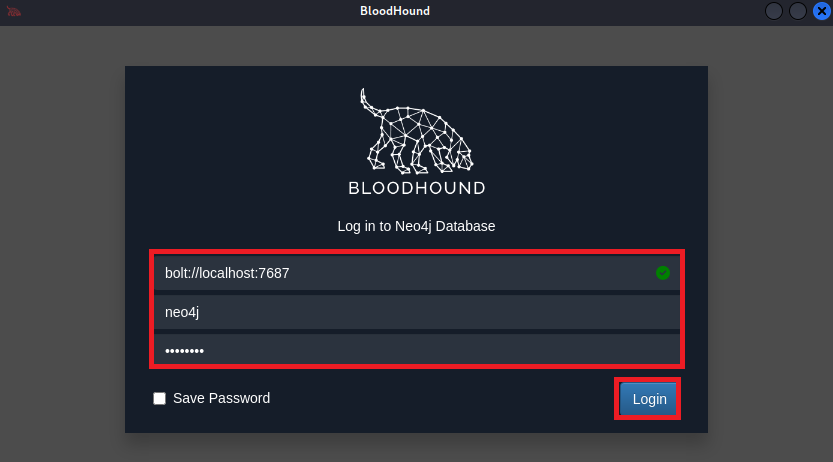This screenshot has height=462, width=833.
Task: Click into the masked password field
Action: click(x=400, y=350)
